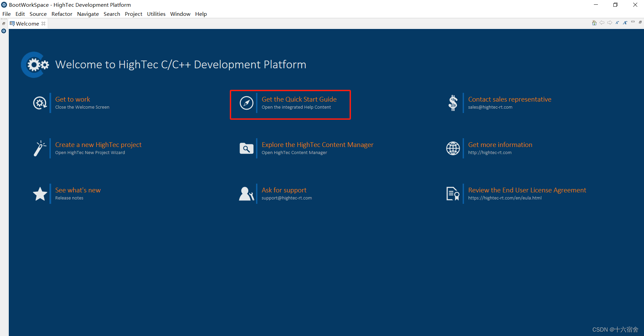
Task: Click the 'Release notes' subtitle
Action: click(69, 198)
